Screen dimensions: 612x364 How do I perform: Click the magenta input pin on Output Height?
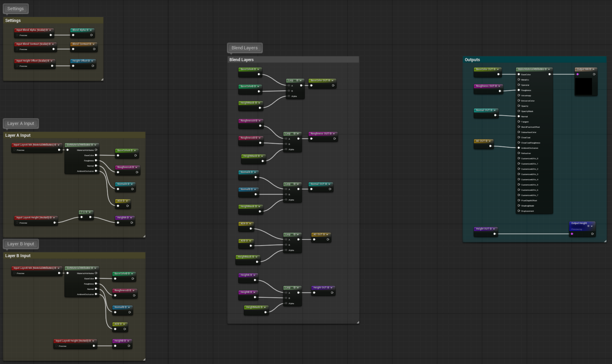572,234
